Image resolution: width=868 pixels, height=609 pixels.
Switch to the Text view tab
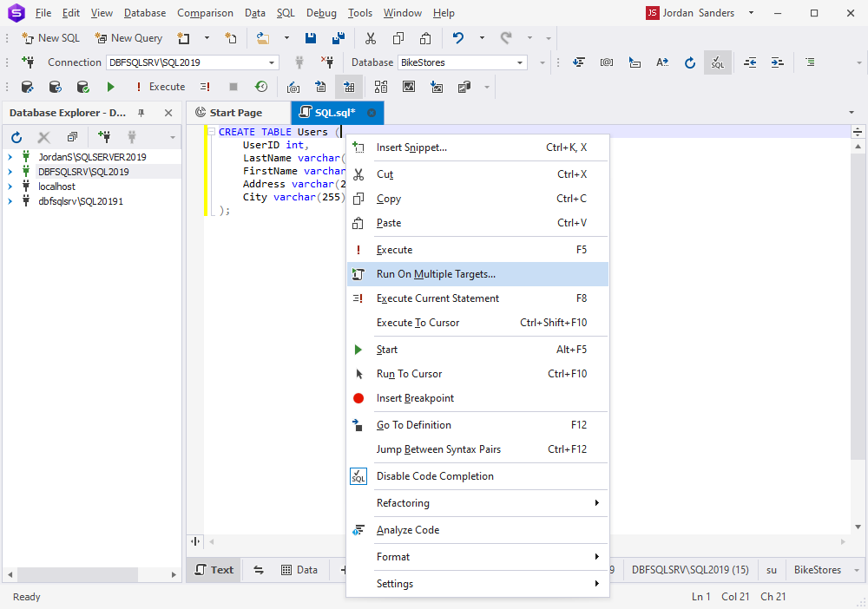pyautogui.click(x=214, y=570)
